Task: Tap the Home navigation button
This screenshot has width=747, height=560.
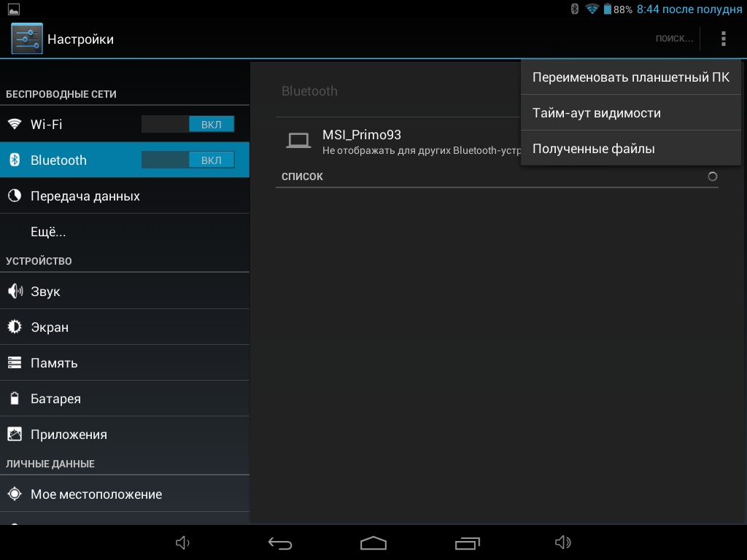Action: point(373,542)
